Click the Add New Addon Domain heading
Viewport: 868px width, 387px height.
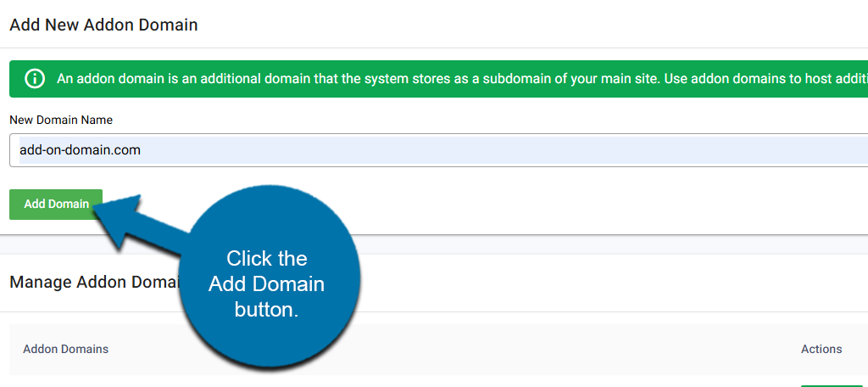103,25
